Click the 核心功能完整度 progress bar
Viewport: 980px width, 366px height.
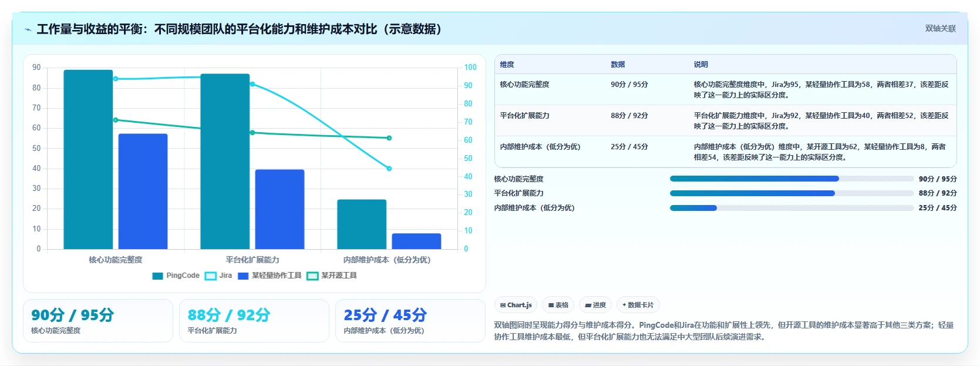click(792, 179)
